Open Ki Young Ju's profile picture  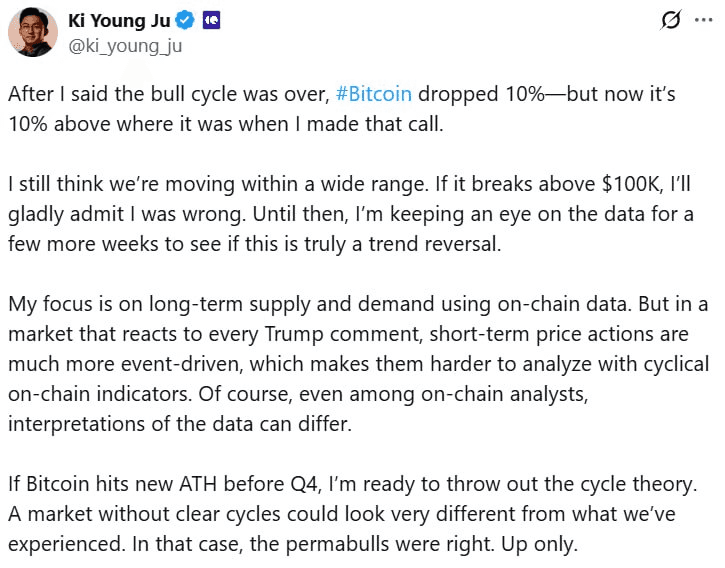click(x=33, y=32)
